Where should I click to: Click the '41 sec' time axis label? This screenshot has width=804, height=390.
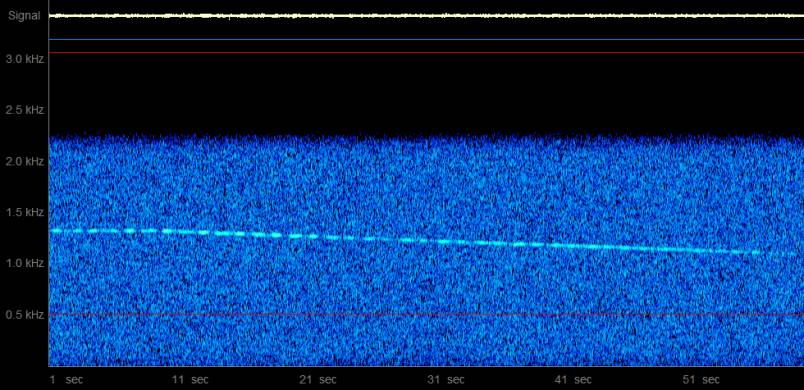(573, 380)
